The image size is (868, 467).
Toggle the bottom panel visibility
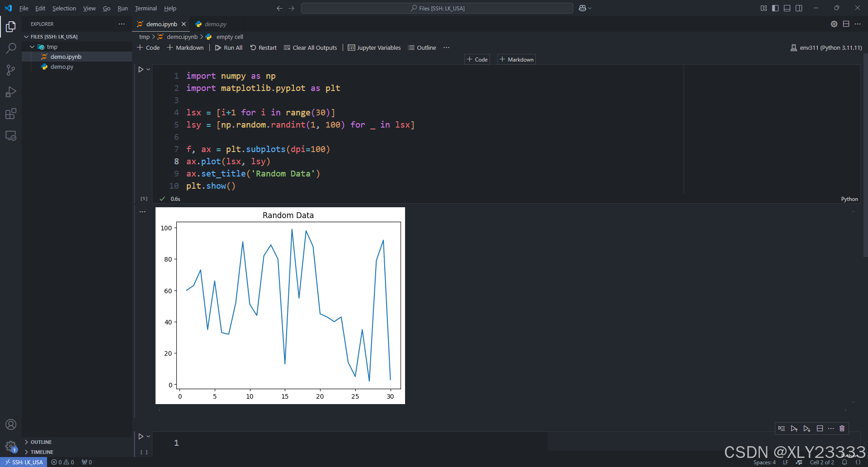point(787,8)
